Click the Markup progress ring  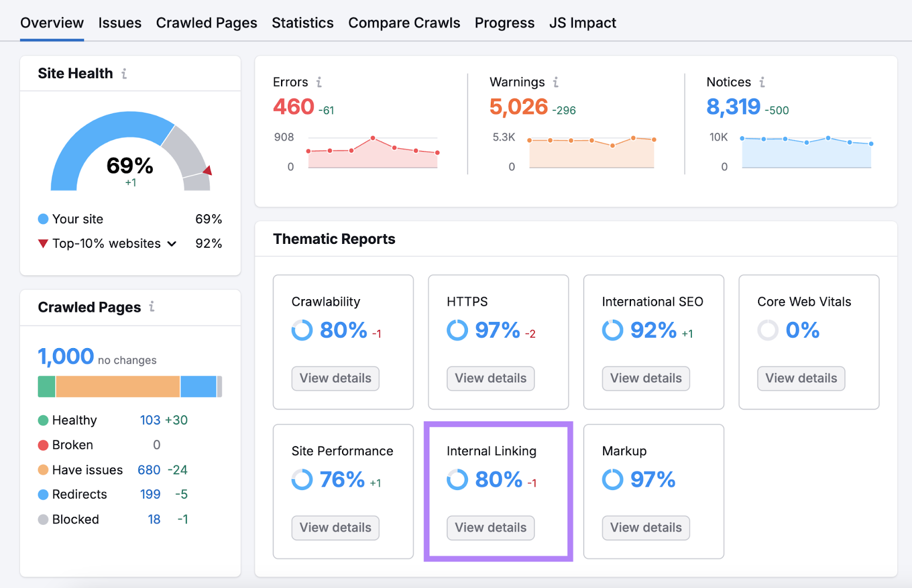(x=612, y=480)
